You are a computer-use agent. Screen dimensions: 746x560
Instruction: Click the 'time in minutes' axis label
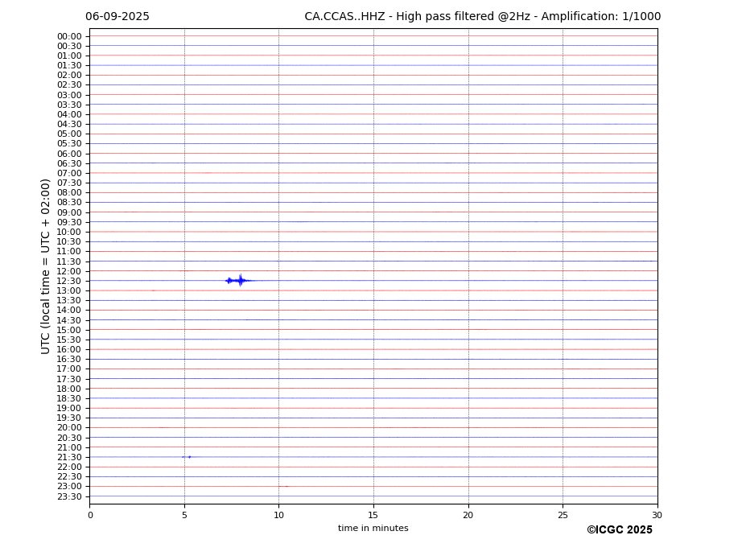click(373, 528)
